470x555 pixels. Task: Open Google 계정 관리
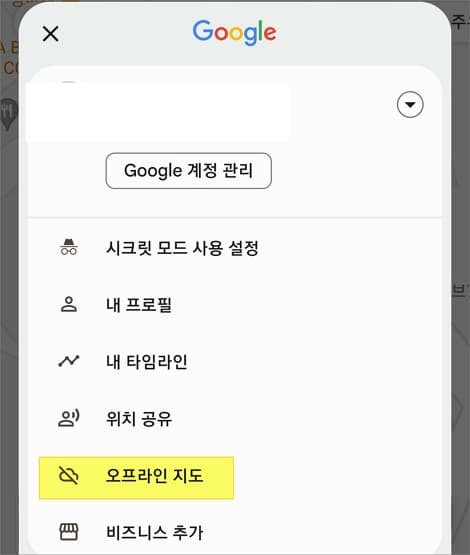[189, 171]
